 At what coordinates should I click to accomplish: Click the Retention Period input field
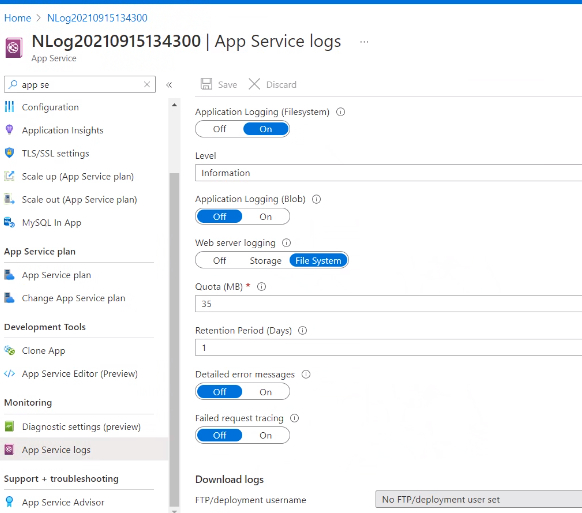[x=388, y=347]
